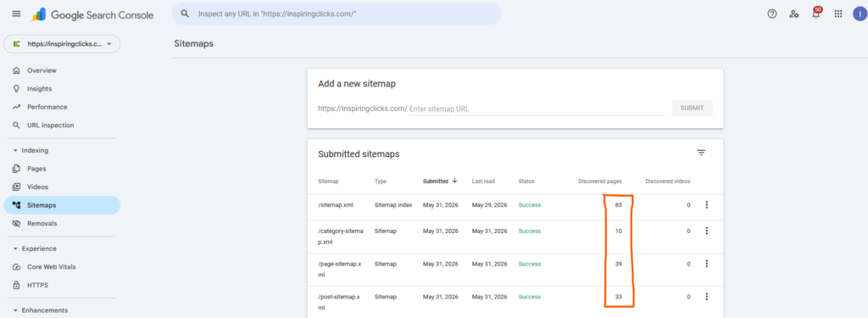Open the /category-sitemap.xml row
The image size is (868, 318).
click(515, 237)
